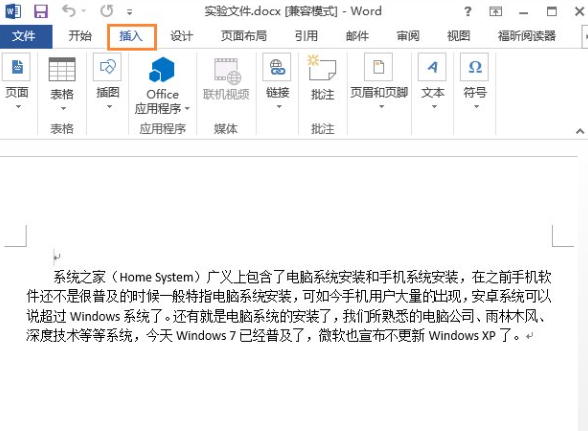Click the text Windows XP in document
This screenshot has width=588, height=431.
tap(462, 335)
